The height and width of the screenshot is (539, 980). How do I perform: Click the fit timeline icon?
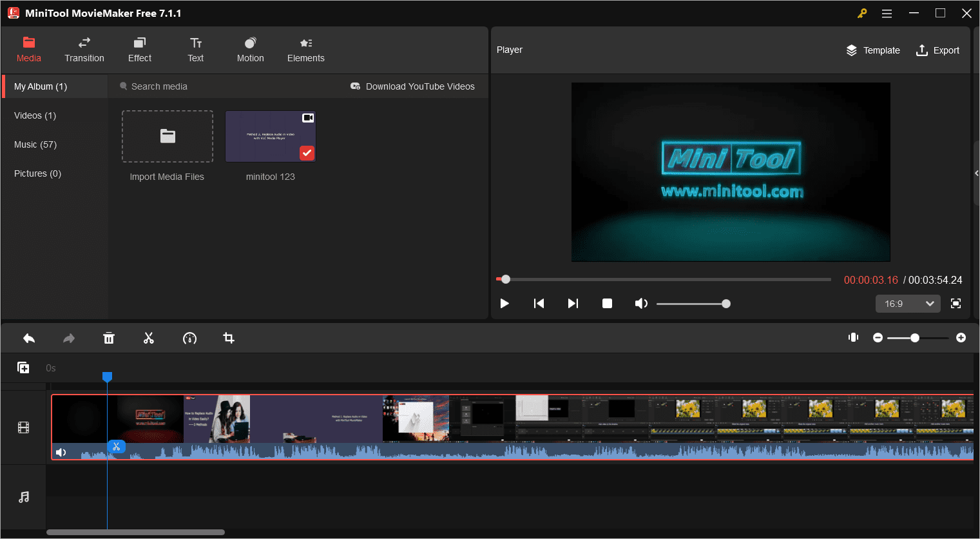(854, 337)
